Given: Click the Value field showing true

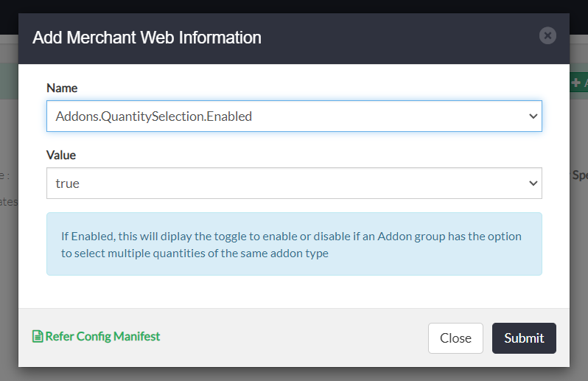Looking at the screenshot, I should click(x=287, y=183).
